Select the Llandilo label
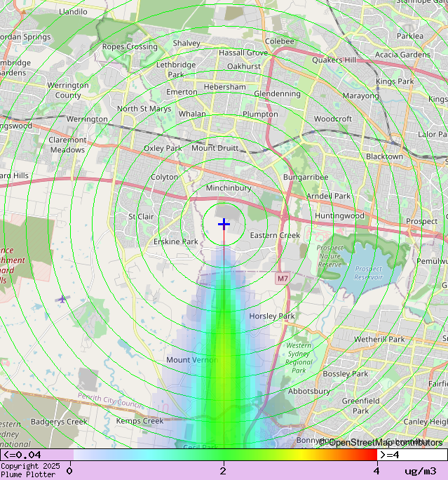 [73, 12]
